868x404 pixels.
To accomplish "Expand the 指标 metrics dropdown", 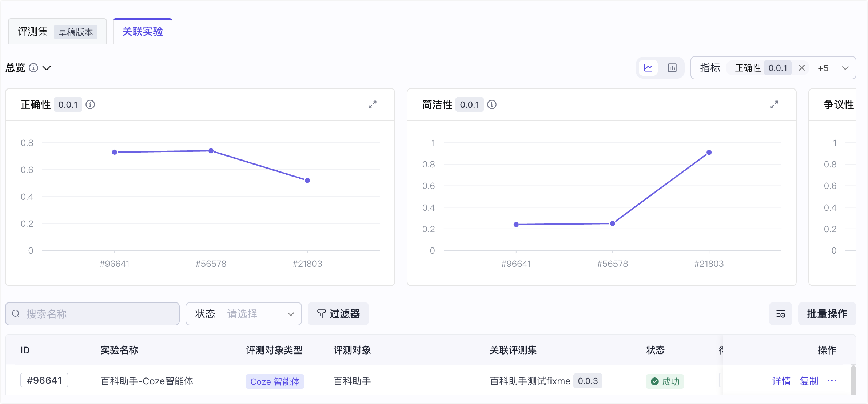I will (x=845, y=68).
